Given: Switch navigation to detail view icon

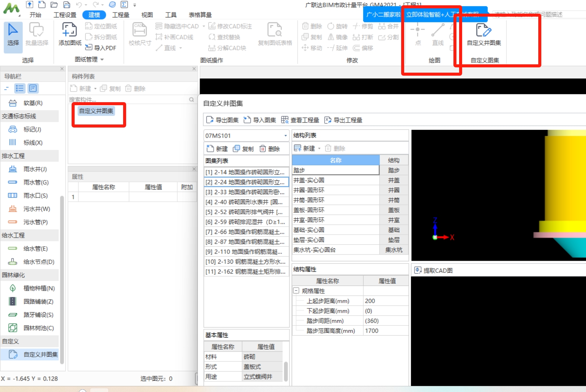Looking at the screenshot, I should point(33,89).
